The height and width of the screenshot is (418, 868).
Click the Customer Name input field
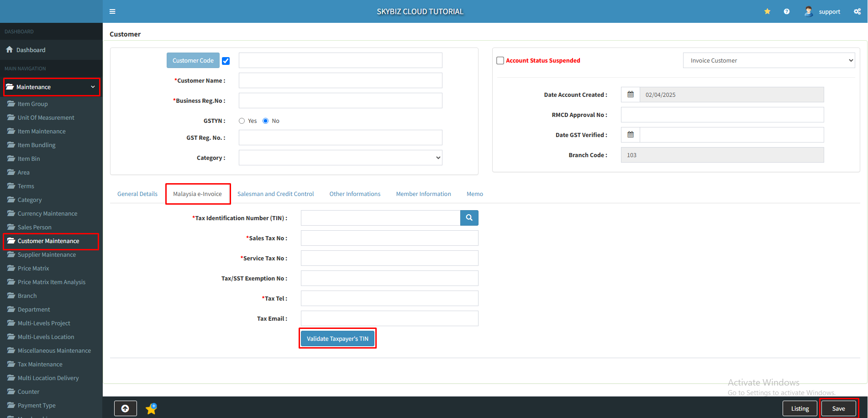click(x=340, y=80)
